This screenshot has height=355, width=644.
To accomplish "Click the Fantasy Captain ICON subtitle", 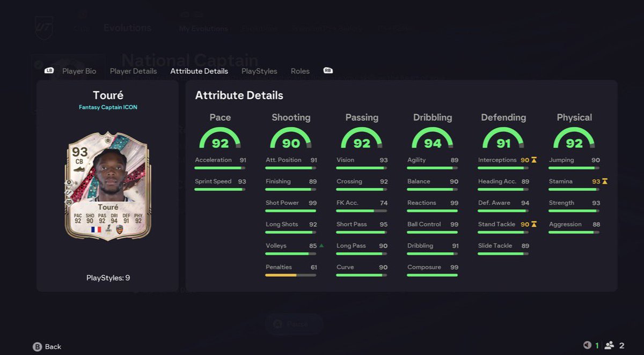I will 108,107.
